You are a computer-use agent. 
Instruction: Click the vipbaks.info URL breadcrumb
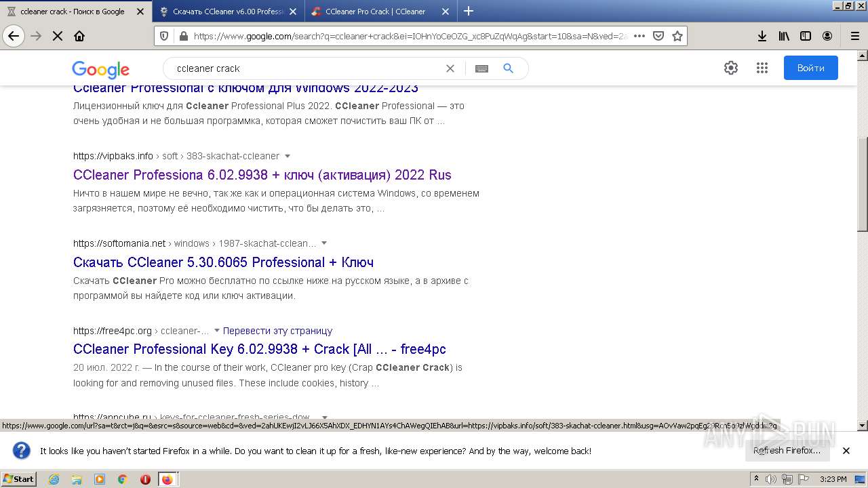[176, 156]
